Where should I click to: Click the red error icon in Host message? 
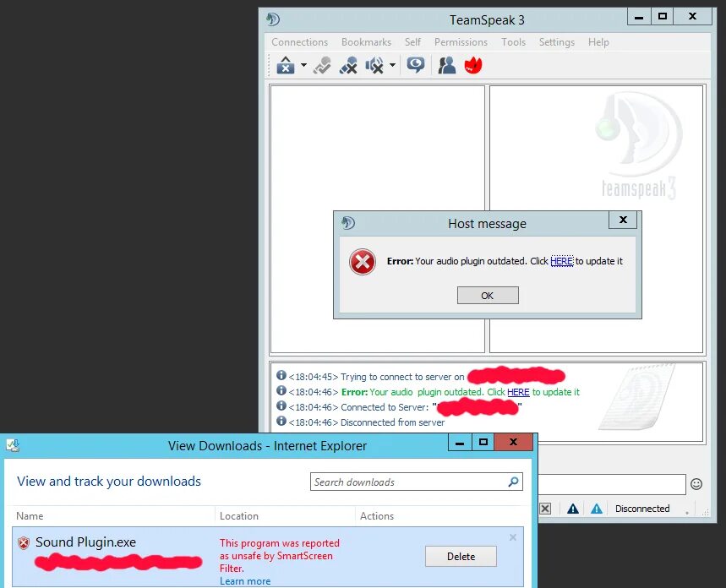(362, 262)
